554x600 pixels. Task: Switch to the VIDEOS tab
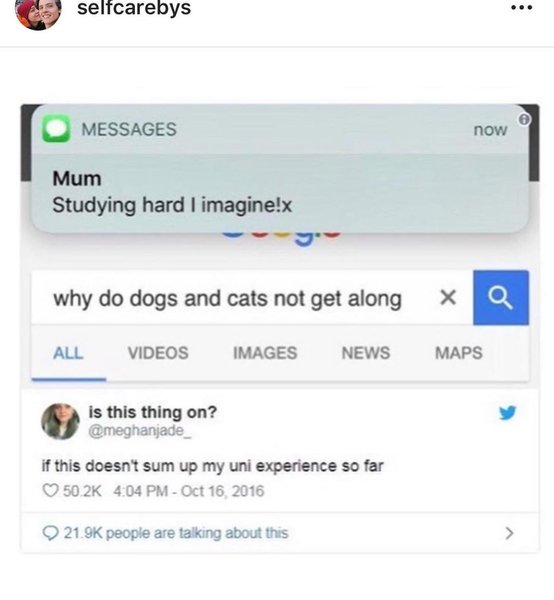tap(158, 353)
